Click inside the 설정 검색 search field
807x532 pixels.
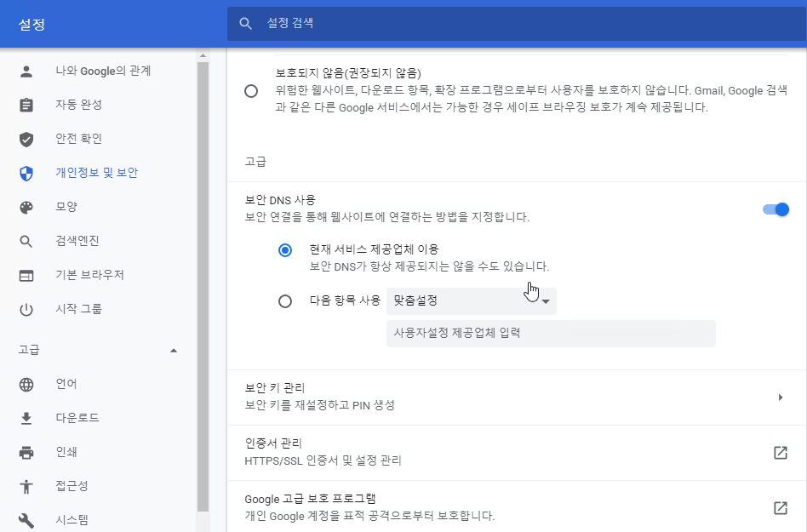coord(517,23)
